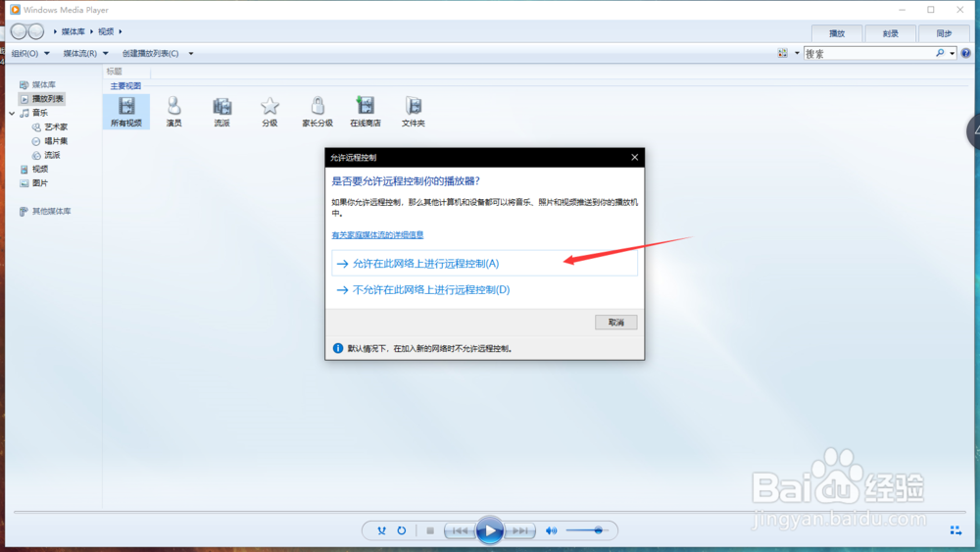The image size is (980, 552).
Task: Toggle repeat playback mode
Action: (x=401, y=530)
